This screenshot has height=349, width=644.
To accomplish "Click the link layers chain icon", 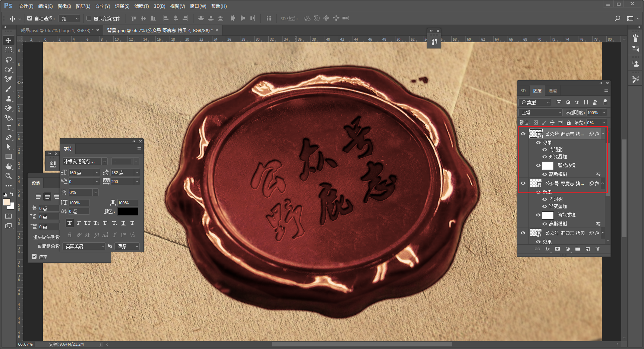I will (x=537, y=249).
